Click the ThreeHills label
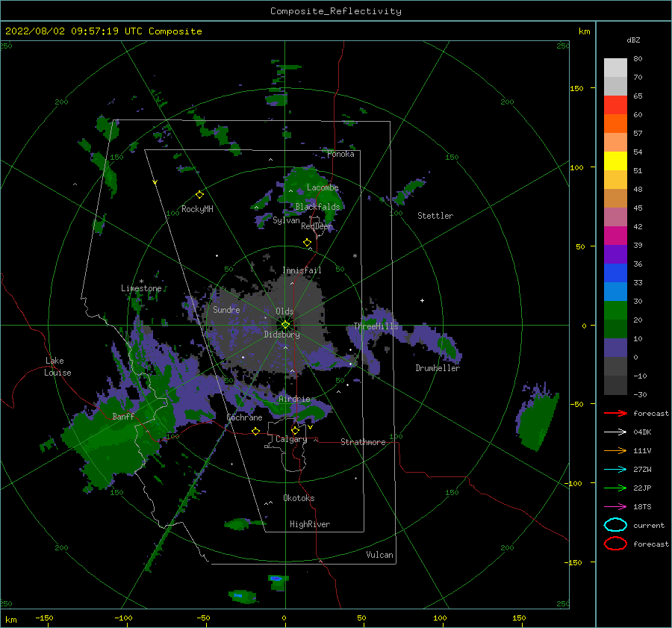The height and width of the screenshot is (628, 672). (376, 326)
